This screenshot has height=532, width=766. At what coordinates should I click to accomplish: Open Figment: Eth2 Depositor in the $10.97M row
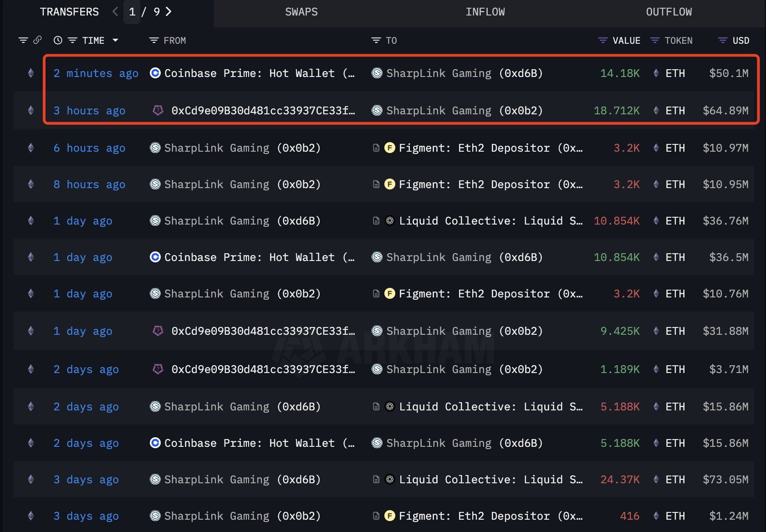click(491, 148)
